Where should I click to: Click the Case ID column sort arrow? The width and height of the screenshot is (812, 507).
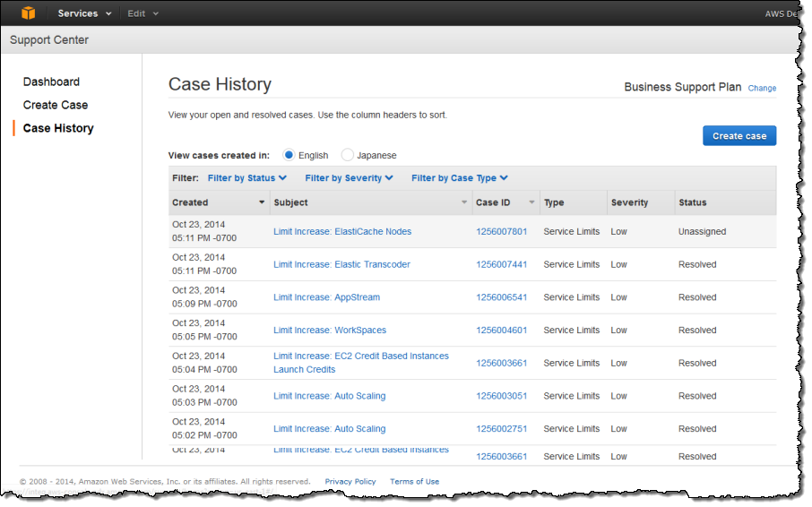(x=533, y=203)
